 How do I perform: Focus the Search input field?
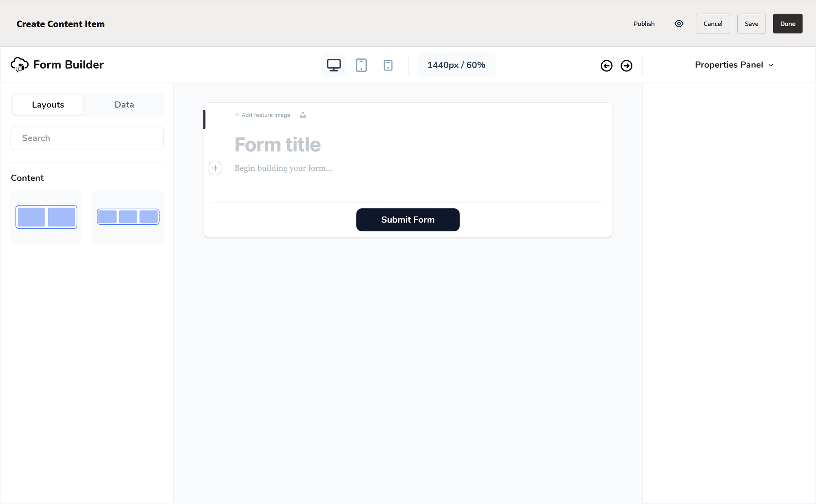coord(87,138)
